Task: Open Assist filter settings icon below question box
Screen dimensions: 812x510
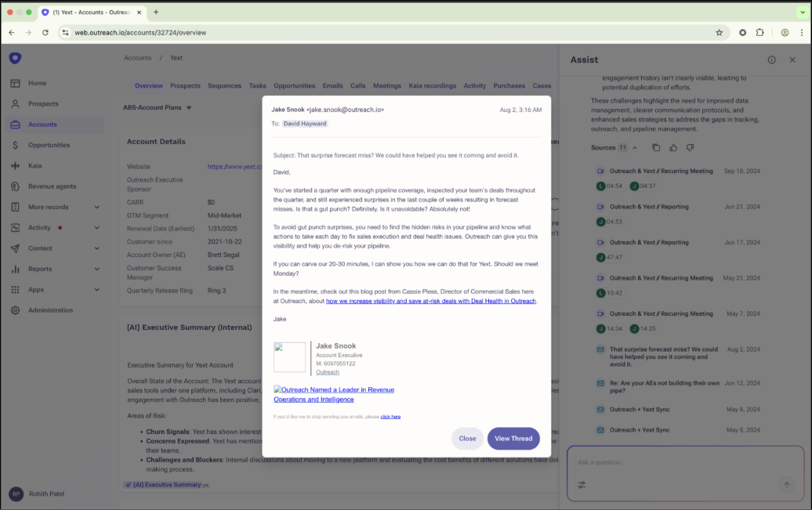Action: click(582, 485)
